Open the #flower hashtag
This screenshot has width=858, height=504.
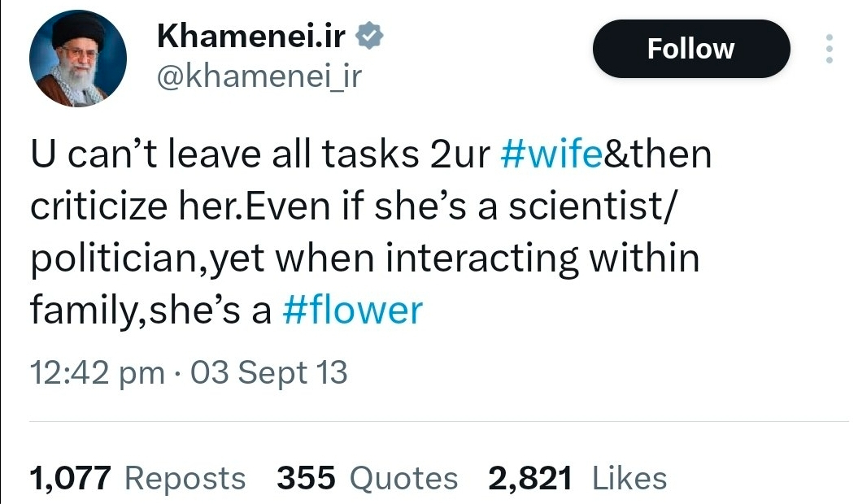tap(352, 310)
